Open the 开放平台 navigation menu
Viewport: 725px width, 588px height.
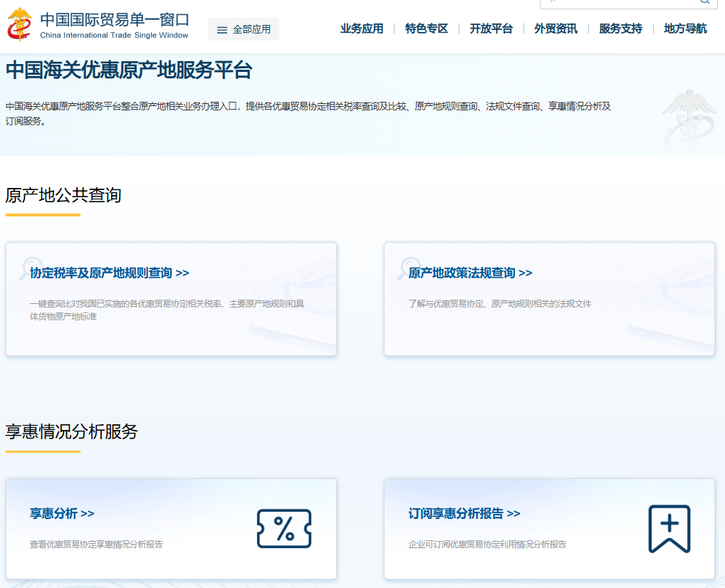491,28
